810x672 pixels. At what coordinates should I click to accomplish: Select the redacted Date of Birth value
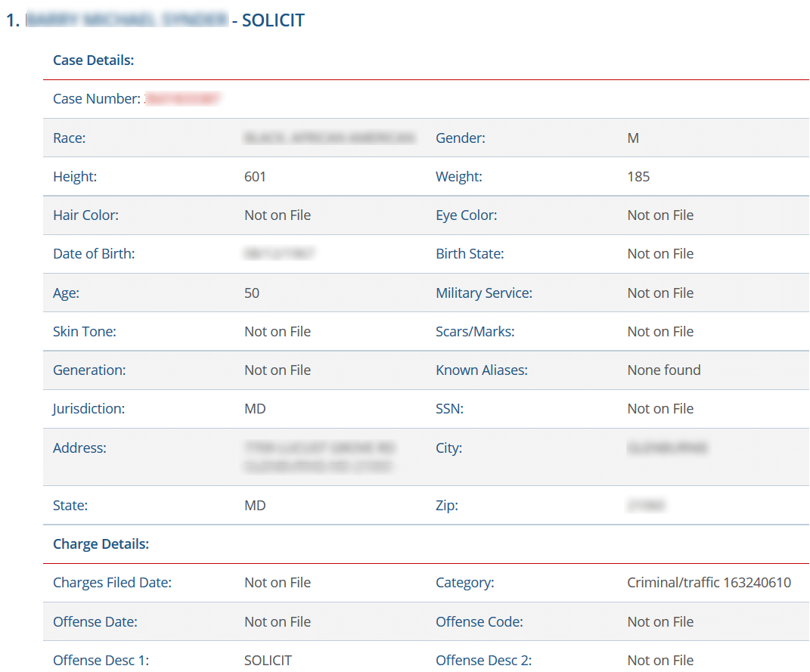tap(280, 254)
